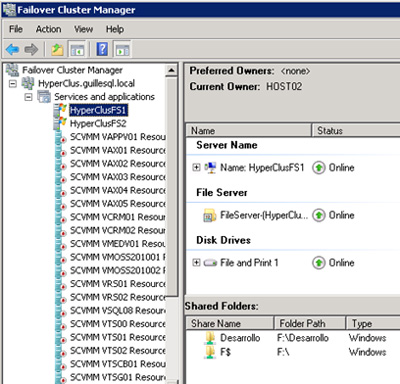Click the SCVMM VAPPV01 resource icon
This screenshot has height=384, width=400.
(61, 137)
